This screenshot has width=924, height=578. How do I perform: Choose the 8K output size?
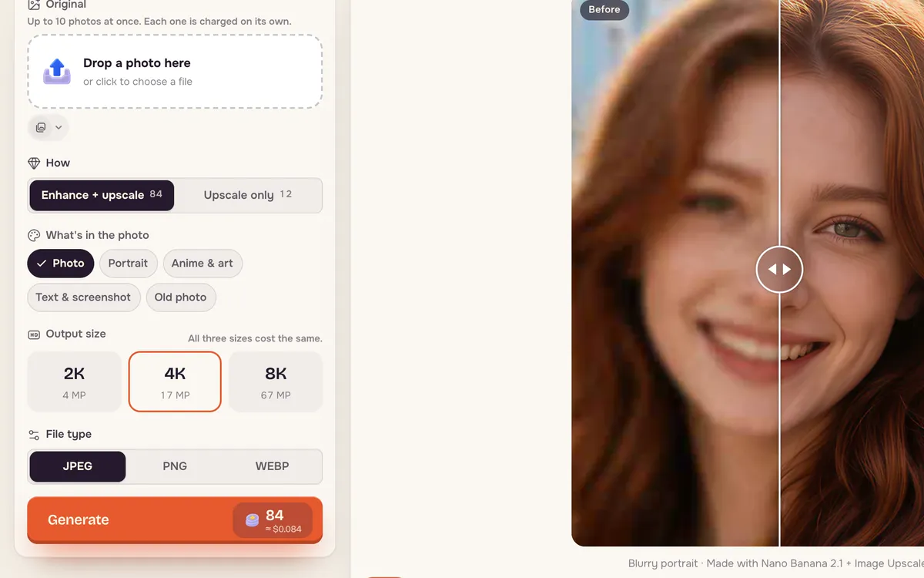point(276,381)
